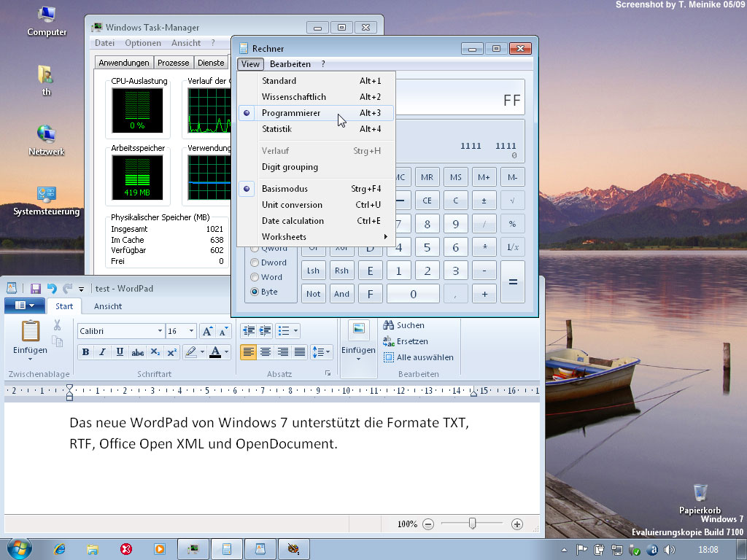This screenshot has width=747, height=560.
Task: Click the Redo arrow in WordPad
Action: pyautogui.click(x=67, y=288)
